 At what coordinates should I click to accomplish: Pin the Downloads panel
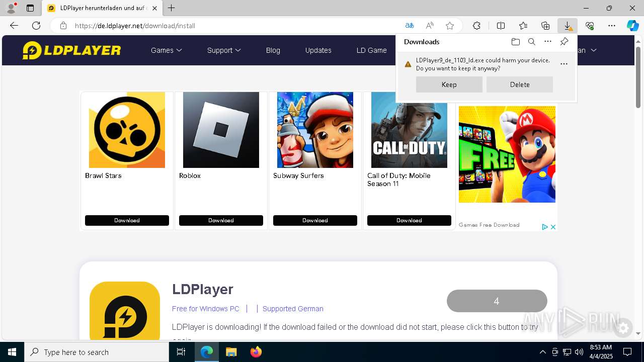coord(564,42)
